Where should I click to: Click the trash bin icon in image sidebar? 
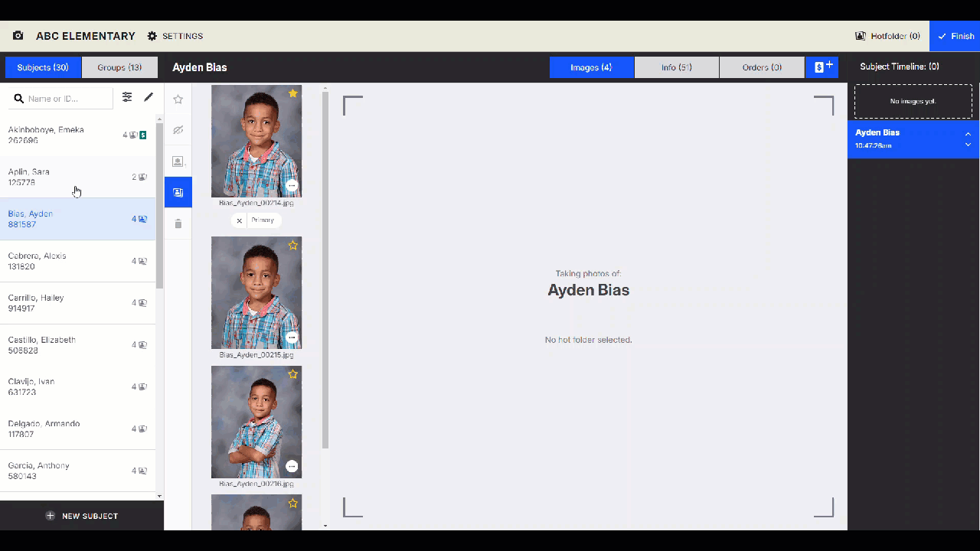click(x=178, y=223)
